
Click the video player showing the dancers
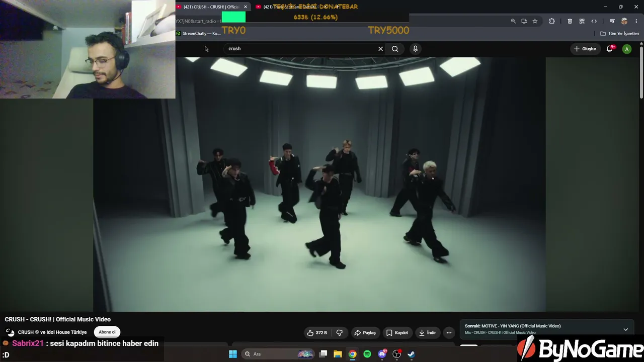319,184
